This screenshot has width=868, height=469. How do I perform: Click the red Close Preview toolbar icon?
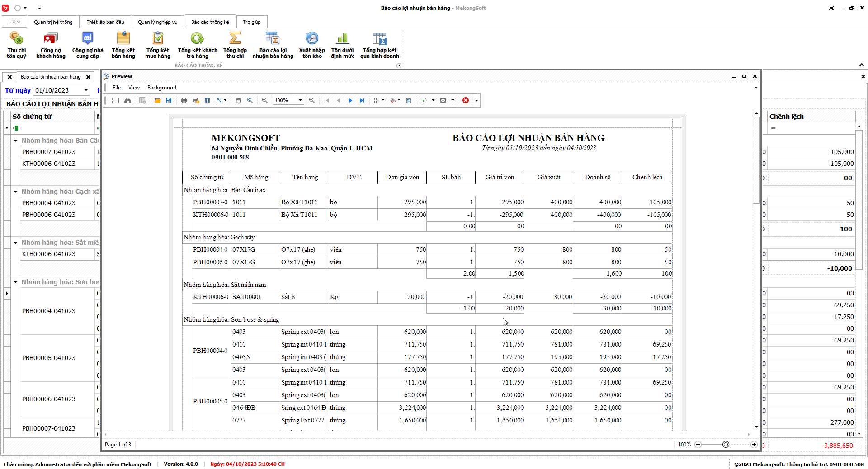coord(465,100)
